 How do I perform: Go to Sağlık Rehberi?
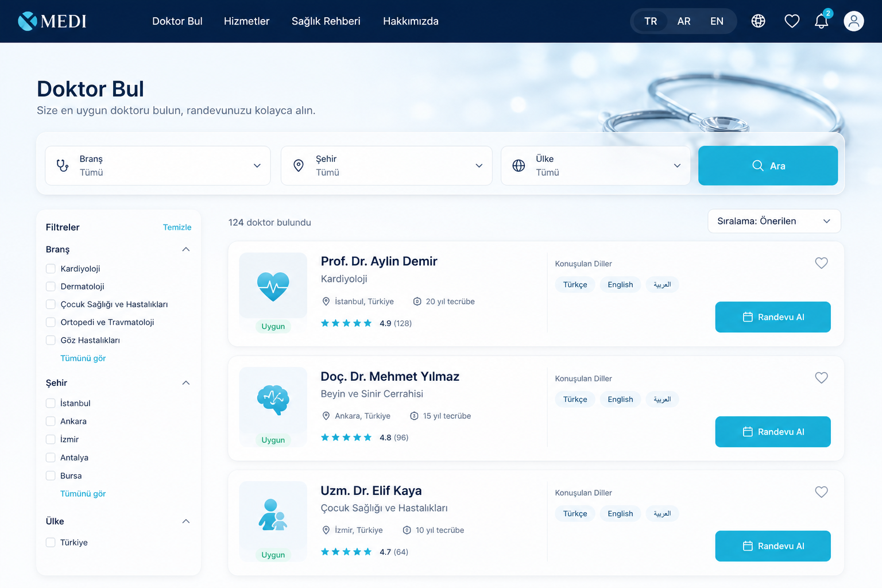coord(326,21)
